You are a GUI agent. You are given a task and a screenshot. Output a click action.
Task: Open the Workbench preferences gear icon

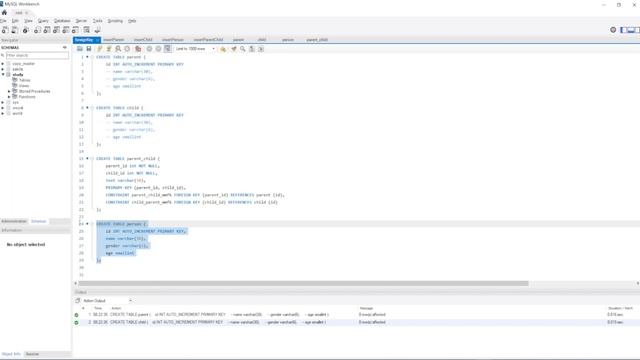[x=613, y=30]
